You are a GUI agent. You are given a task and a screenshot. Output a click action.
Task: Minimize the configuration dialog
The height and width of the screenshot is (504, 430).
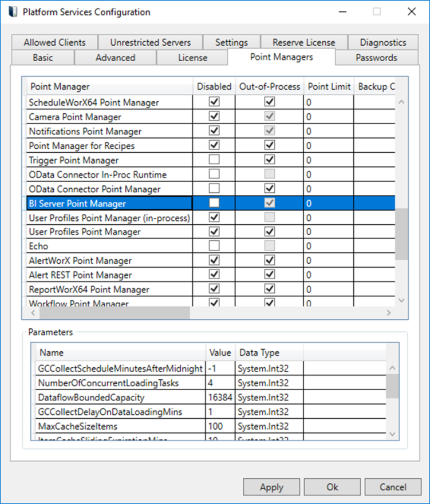pos(342,12)
